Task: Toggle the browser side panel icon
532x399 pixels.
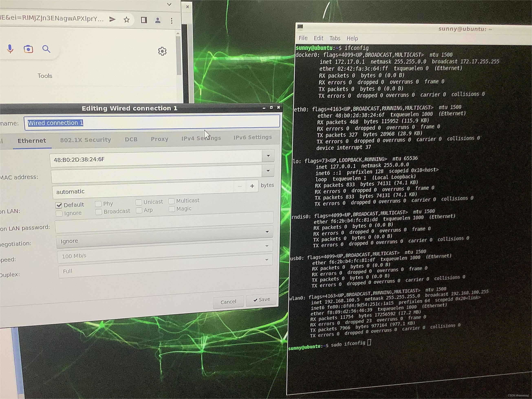Action: pos(144,20)
